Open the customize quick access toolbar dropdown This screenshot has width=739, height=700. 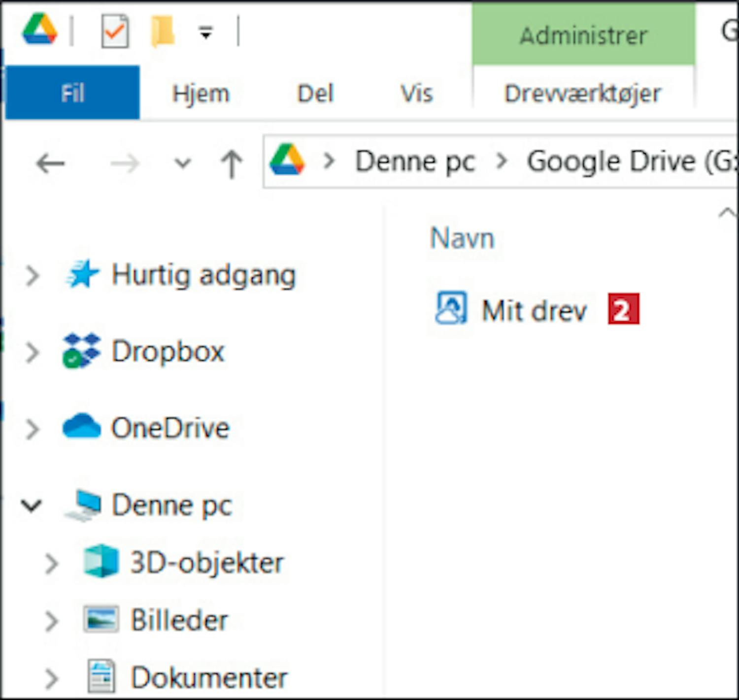(205, 33)
